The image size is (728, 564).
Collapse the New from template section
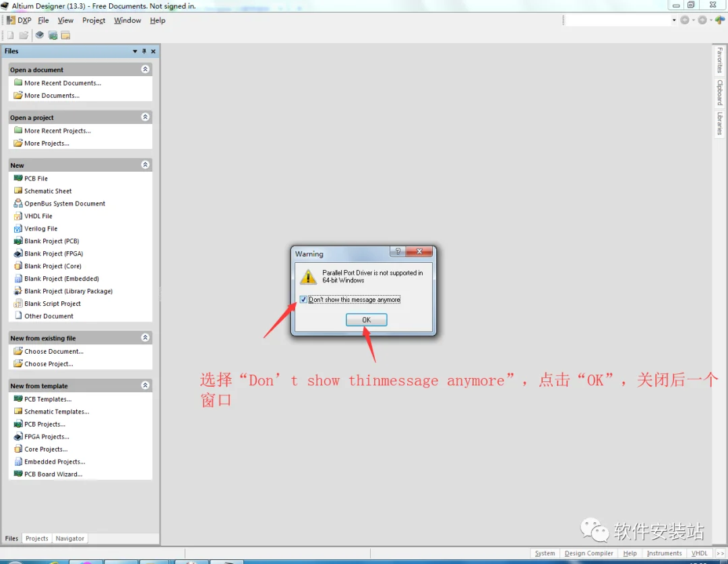pyautogui.click(x=146, y=385)
